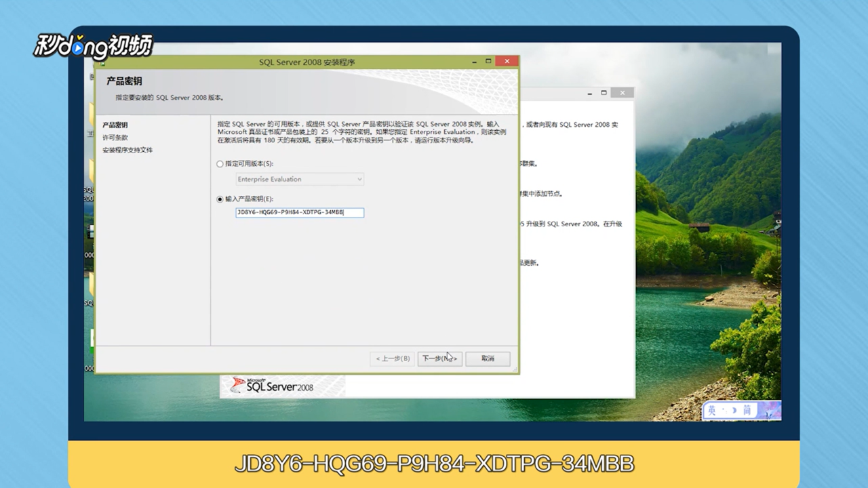Select 许可条款 step in left pane
The height and width of the screenshot is (488, 868).
click(115, 138)
